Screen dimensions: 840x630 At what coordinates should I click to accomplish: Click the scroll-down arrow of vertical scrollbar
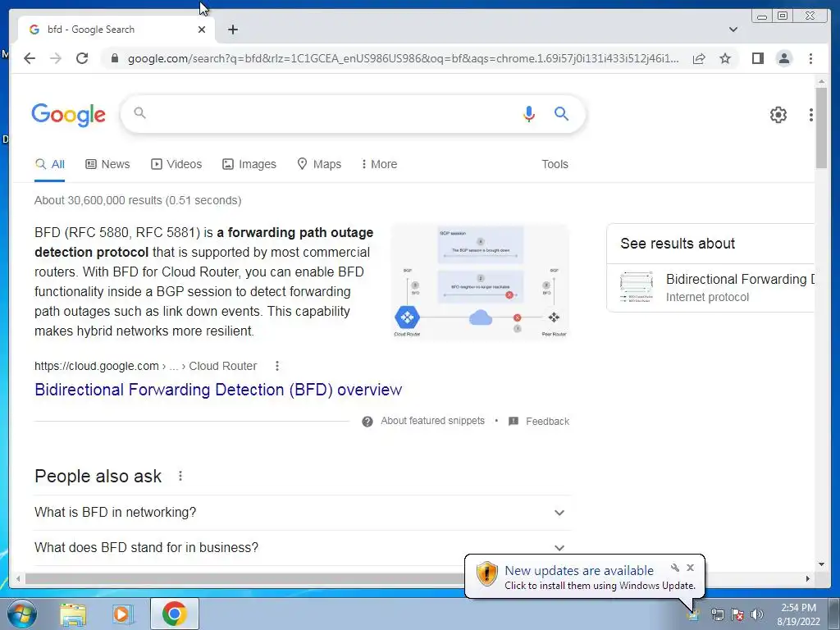tap(821, 564)
